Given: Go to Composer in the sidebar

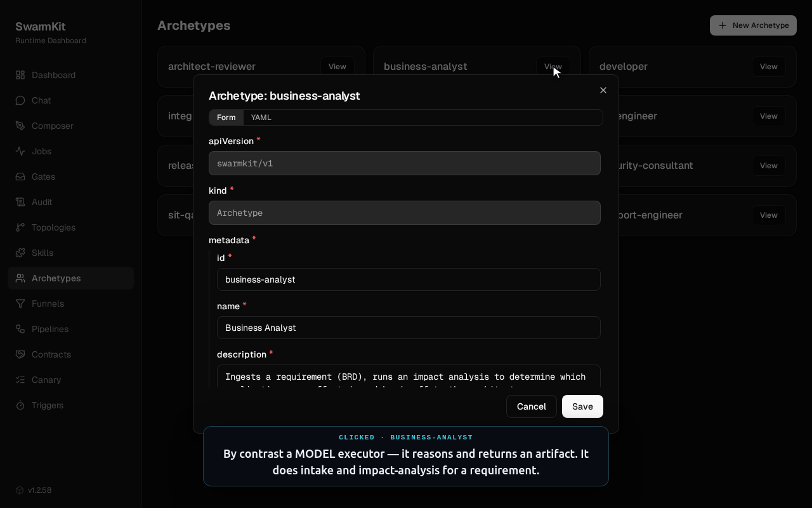Looking at the screenshot, I should tap(70, 126).
